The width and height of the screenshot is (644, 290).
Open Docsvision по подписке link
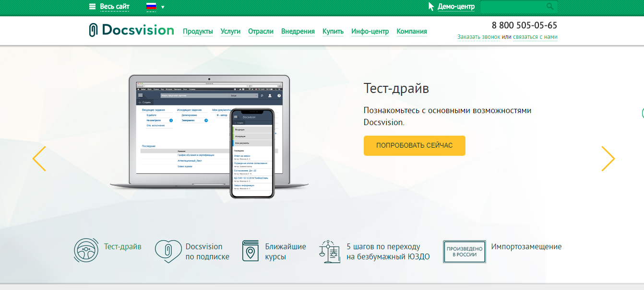coord(207,252)
